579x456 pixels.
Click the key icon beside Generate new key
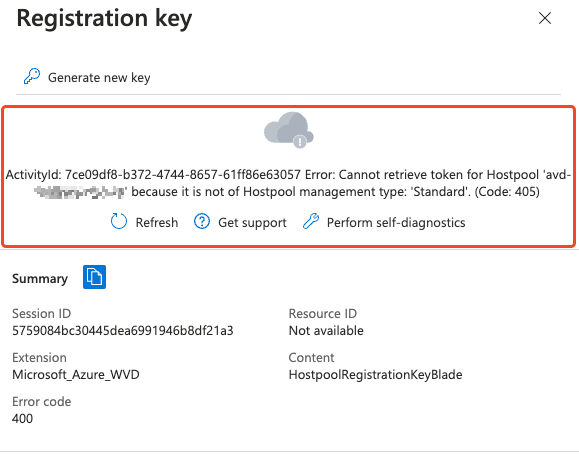[x=32, y=76]
